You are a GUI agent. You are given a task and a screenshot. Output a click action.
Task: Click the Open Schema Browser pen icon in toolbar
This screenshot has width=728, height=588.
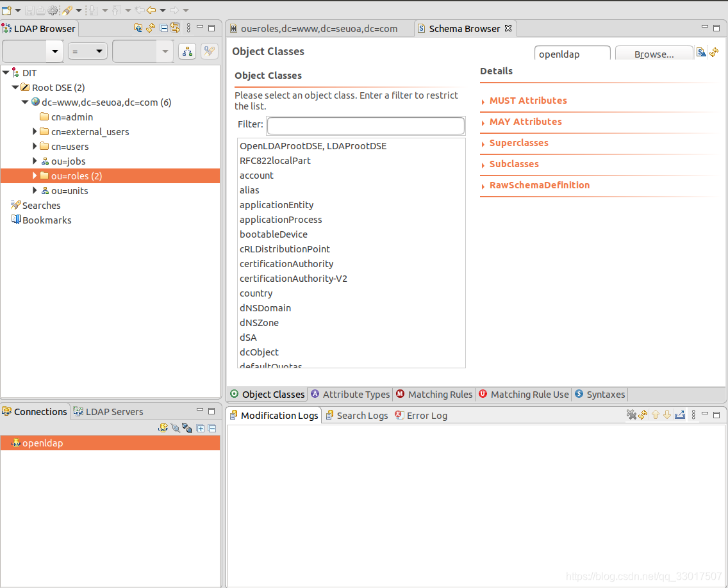click(x=67, y=10)
